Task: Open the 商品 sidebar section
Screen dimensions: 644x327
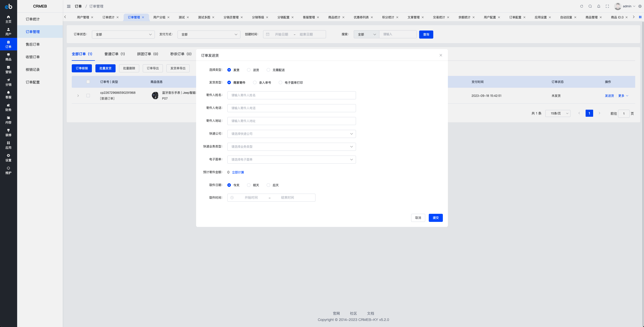Action: 8,57
